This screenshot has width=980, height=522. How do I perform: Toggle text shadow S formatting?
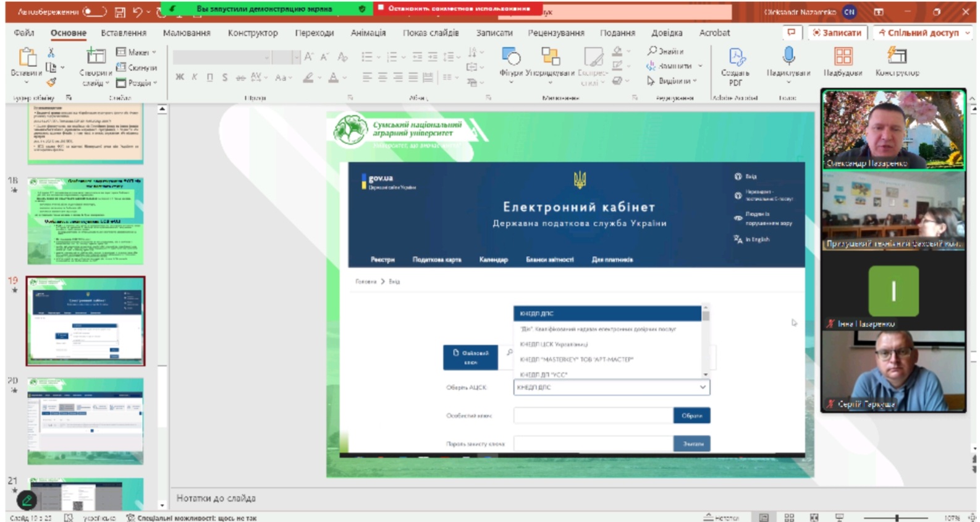[x=225, y=77]
